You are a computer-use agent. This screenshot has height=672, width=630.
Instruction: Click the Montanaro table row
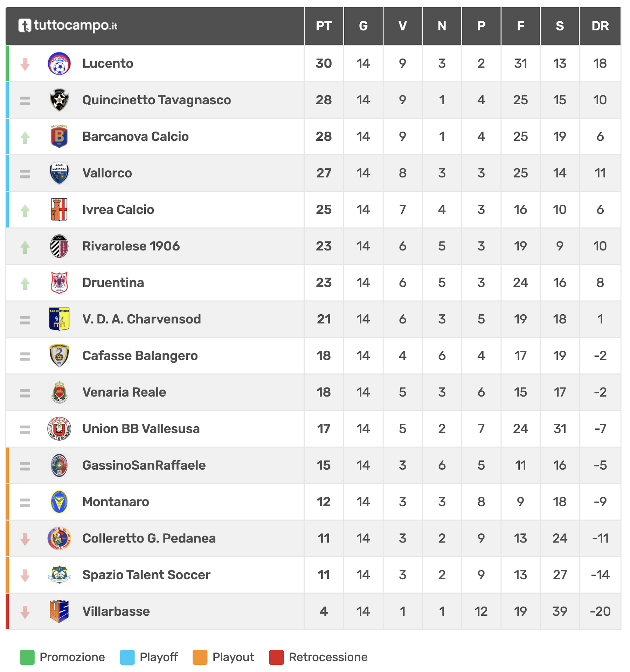coord(313,502)
